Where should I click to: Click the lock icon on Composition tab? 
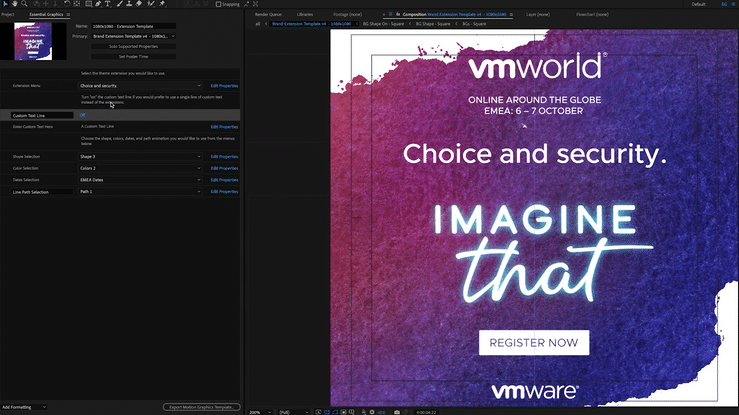click(398, 15)
